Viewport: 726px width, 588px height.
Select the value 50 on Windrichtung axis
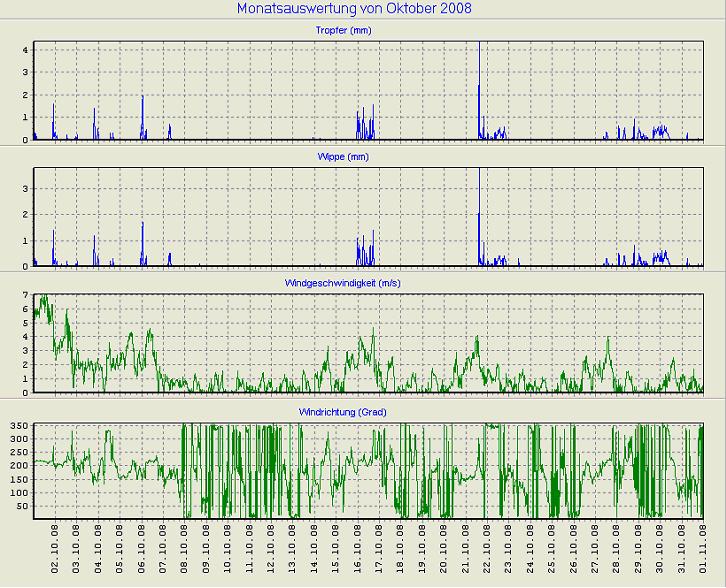(22, 507)
